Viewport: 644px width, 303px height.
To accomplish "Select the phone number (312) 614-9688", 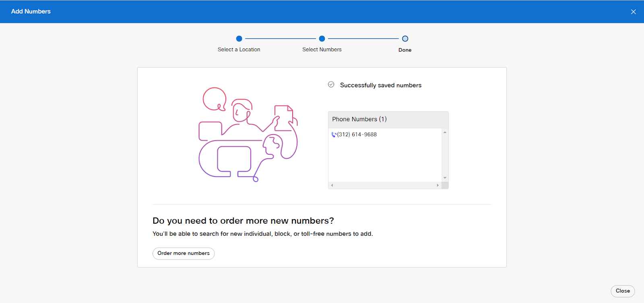I will pyautogui.click(x=357, y=135).
